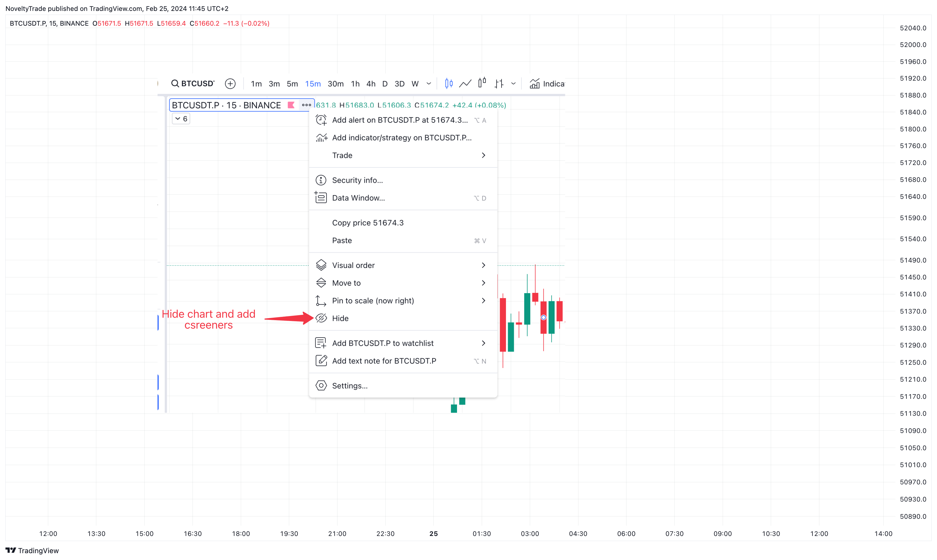Click the alert clock icon in menu
The height and width of the screenshot is (560, 937).
click(321, 120)
